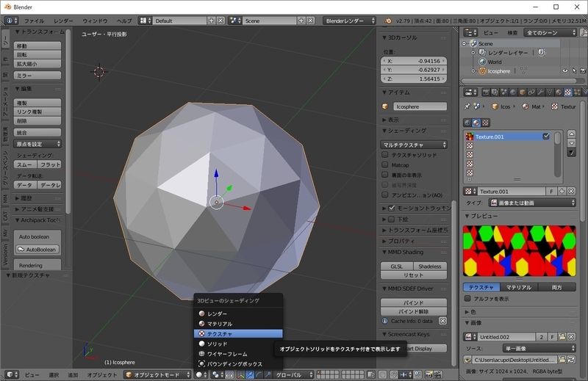
Task: Switch preview to マテリアル tab
Action: [x=519, y=287]
